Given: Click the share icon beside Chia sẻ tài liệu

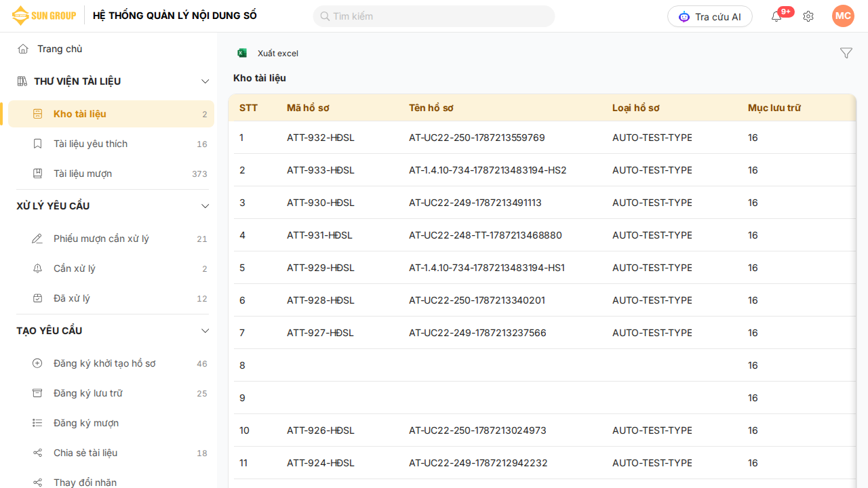Looking at the screenshot, I should point(37,453).
